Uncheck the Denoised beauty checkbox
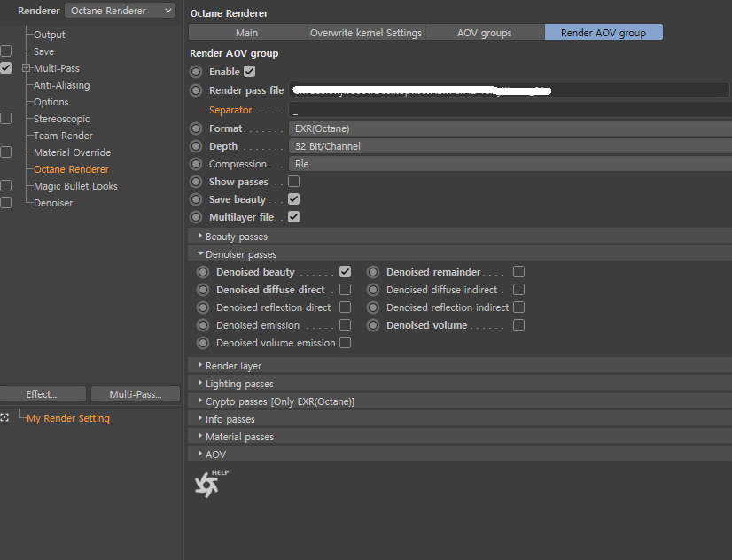Viewport: 732px width, 560px height. [345, 272]
